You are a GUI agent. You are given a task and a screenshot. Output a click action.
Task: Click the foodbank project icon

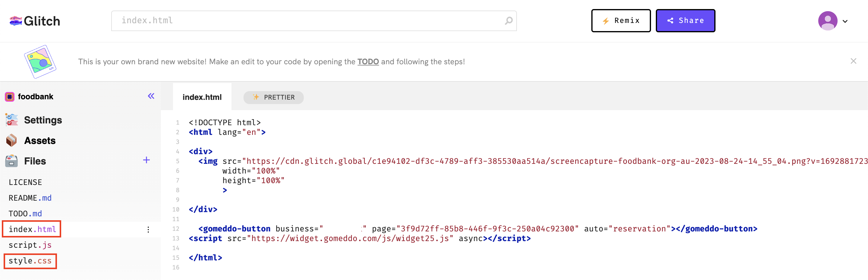[9, 97]
